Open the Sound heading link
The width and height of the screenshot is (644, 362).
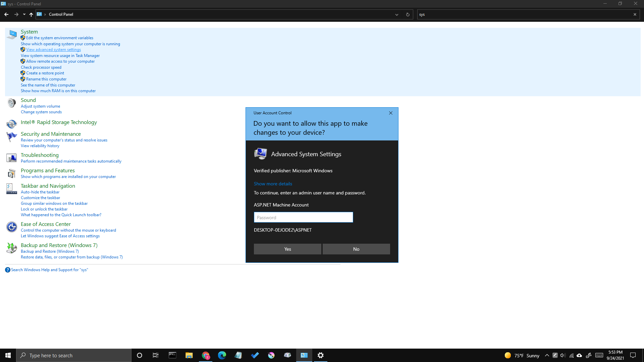click(x=28, y=100)
